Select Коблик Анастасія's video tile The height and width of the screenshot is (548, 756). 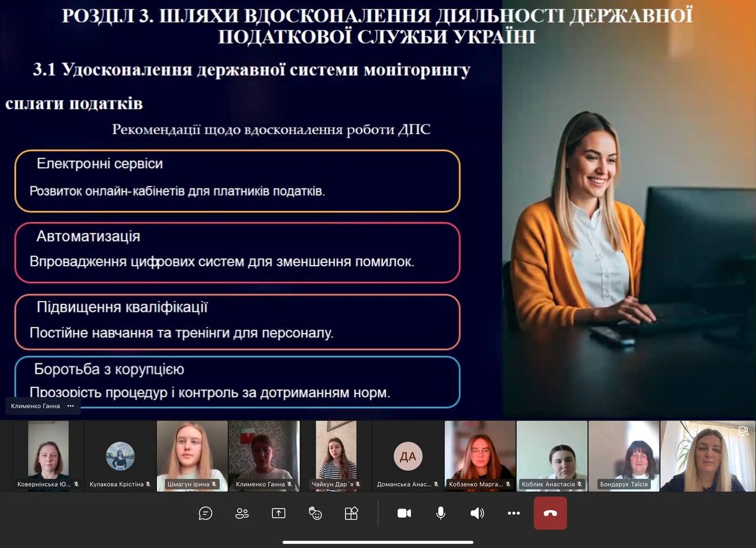tap(552, 455)
